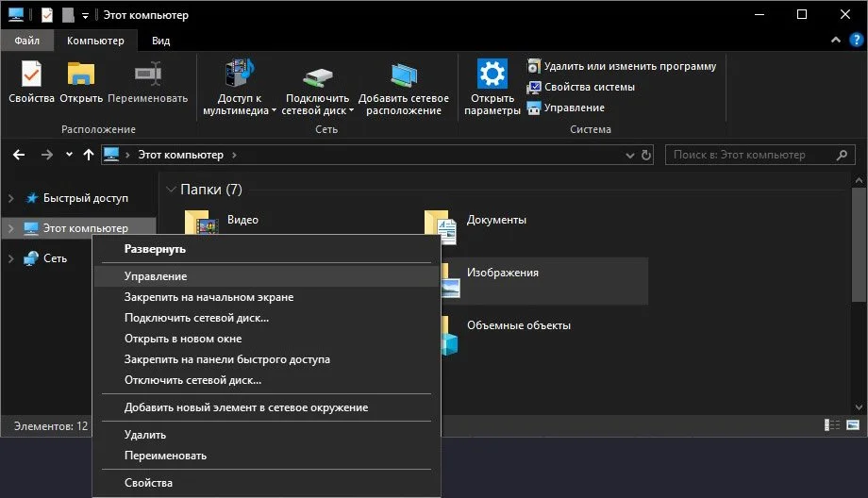Go up one level with the up arrow

pos(89,155)
